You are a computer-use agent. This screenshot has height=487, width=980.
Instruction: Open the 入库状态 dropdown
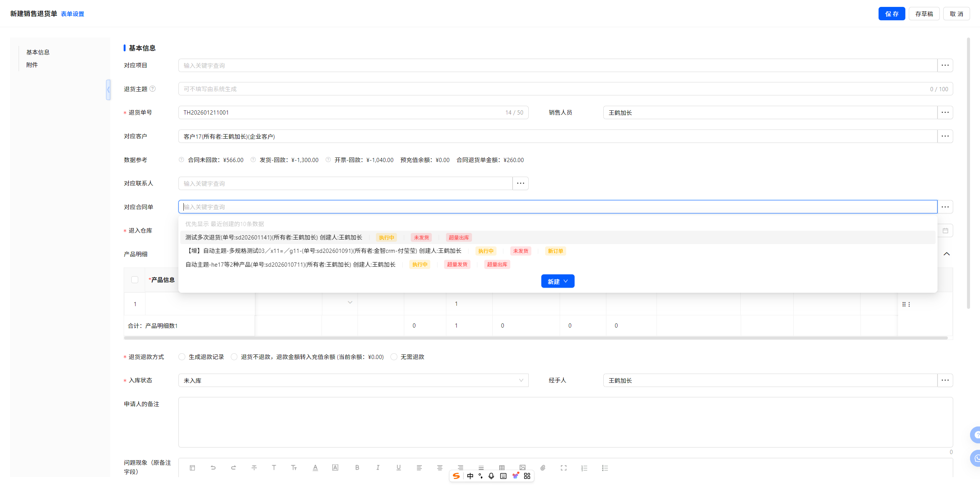click(353, 380)
